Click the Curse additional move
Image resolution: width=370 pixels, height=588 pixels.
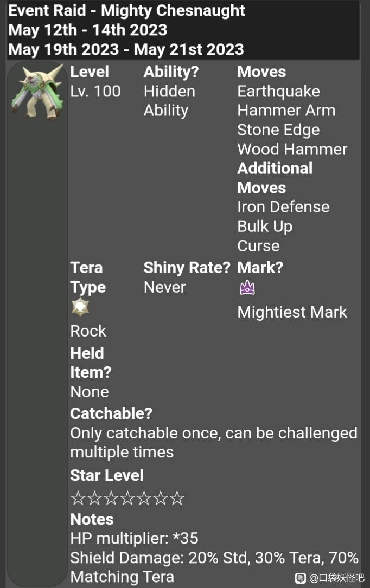(x=259, y=246)
